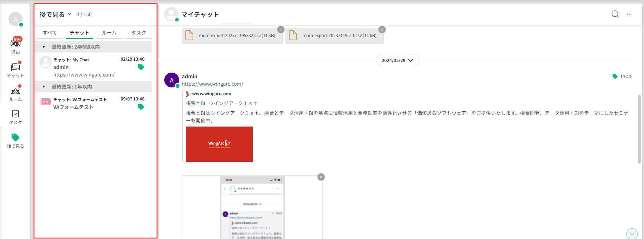The height and width of the screenshot is (239, 644).
Task: Open the VAフォームテスト saved item
Action: click(x=93, y=103)
